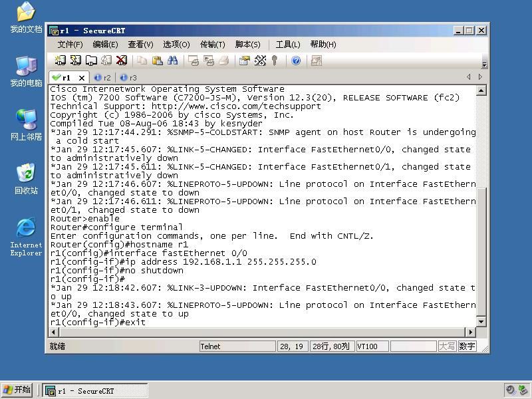Open the 选项(O) menu
Image resolution: width=532 pixels, height=399 pixels.
click(x=176, y=45)
